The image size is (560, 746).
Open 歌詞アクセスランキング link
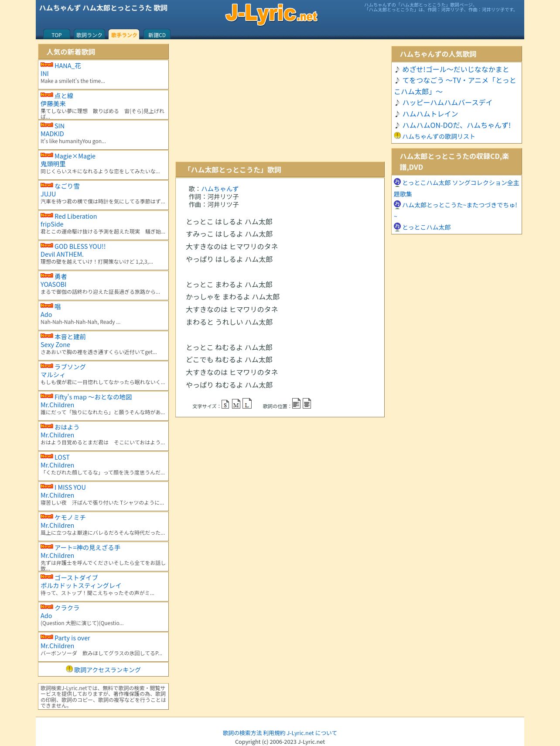pyautogui.click(x=107, y=670)
